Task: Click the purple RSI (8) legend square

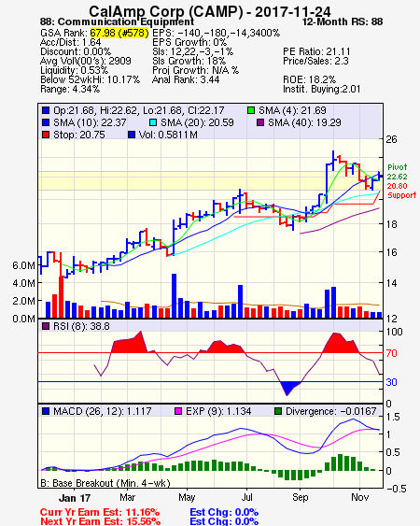Action: (46, 326)
